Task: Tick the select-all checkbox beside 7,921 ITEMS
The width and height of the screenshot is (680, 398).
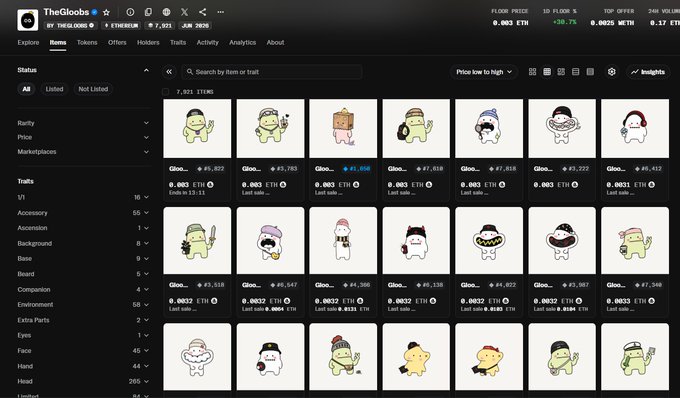Action: [165, 92]
